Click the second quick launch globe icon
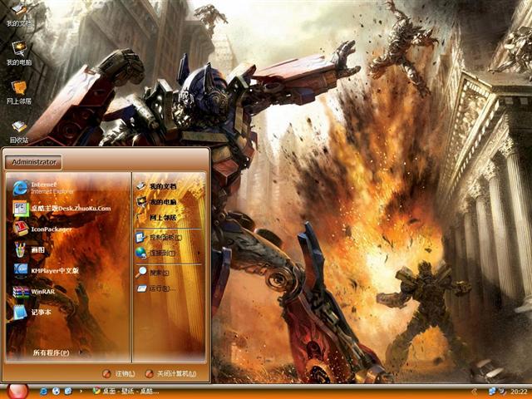532x399 pixels. point(56,392)
